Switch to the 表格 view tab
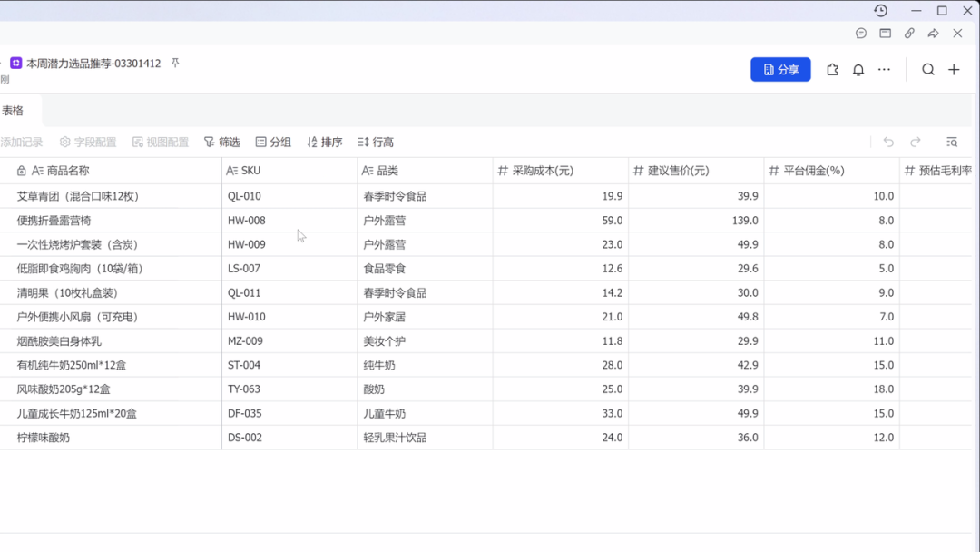Screen dimensions: 980x552 [x=13, y=111]
